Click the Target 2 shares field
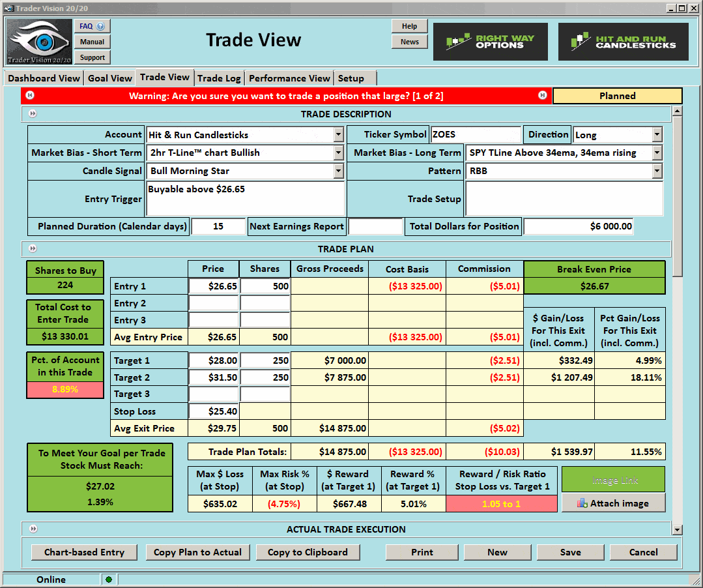The height and width of the screenshot is (588, 703). (x=265, y=377)
